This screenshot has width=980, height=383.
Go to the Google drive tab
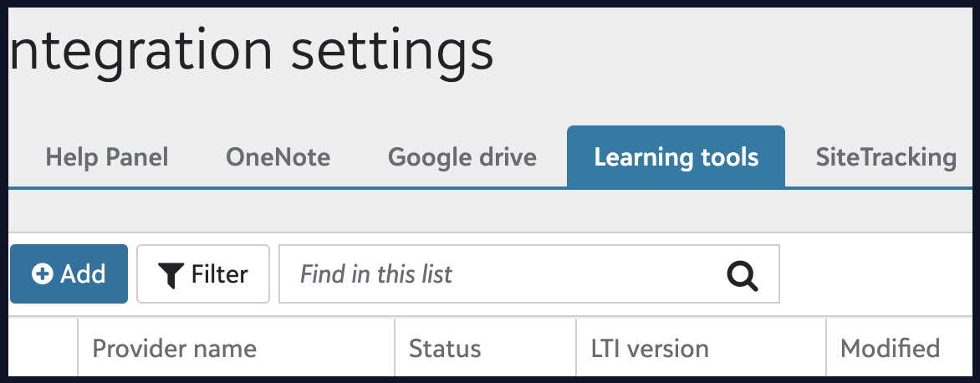[462, 157]
